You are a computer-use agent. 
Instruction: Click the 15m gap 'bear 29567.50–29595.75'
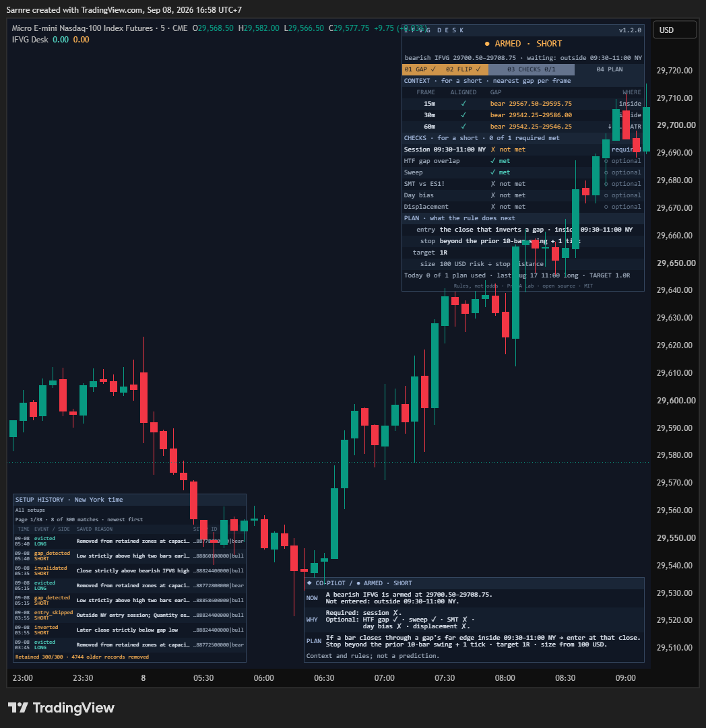[x=531, y=104]
